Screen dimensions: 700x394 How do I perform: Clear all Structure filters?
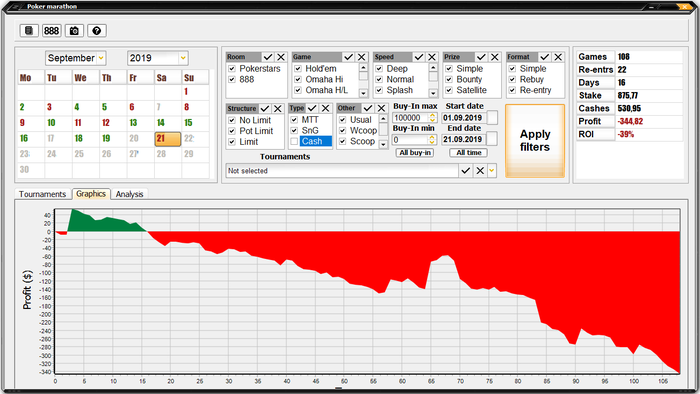pos(278,108)
